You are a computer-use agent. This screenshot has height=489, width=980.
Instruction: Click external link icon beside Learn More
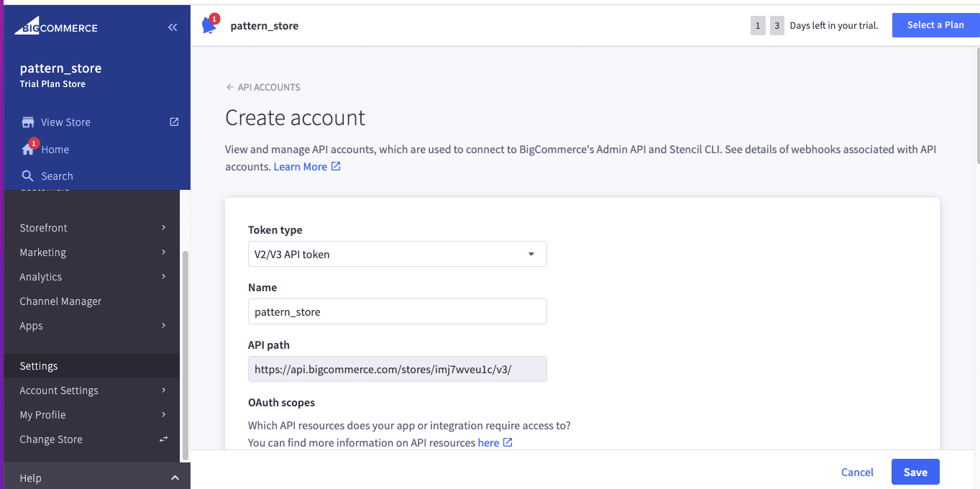pyautogui.click(x=336, y=167)
